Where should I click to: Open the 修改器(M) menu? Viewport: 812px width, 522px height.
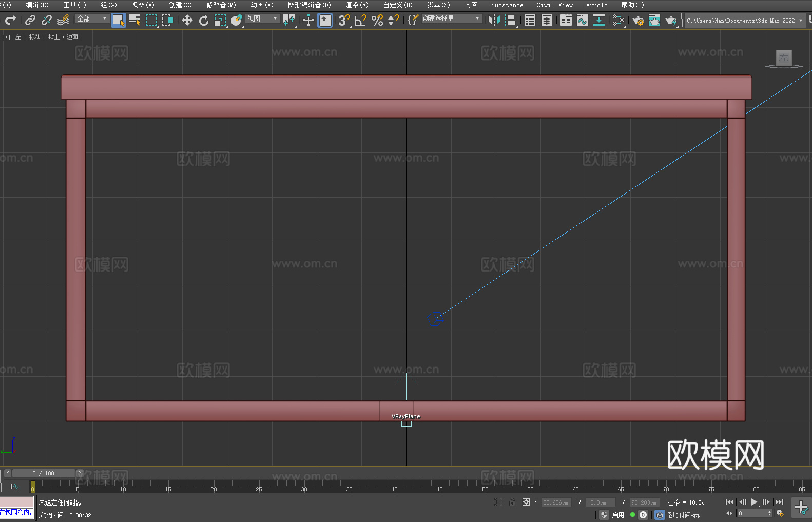[221, 5]
